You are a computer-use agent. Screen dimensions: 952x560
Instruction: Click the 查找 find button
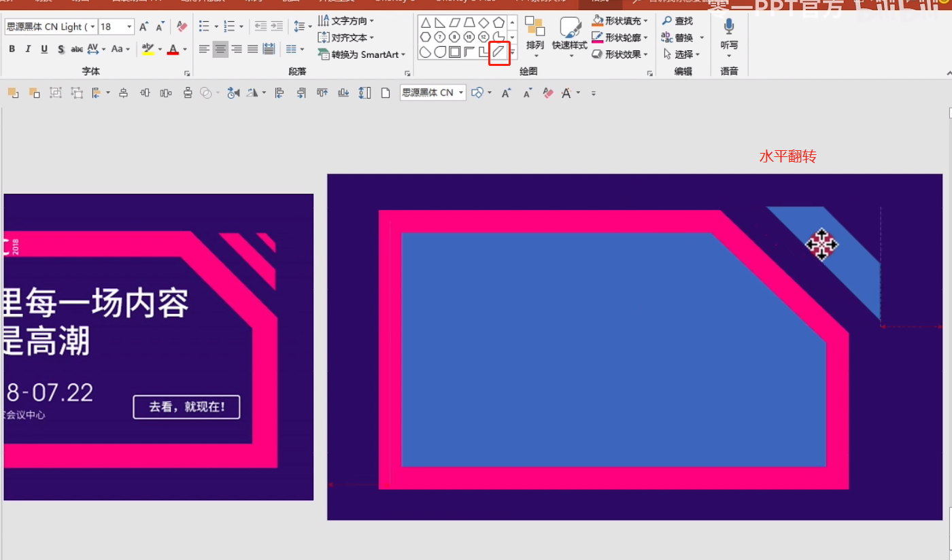pyautogui.click(x=677, y=21)
